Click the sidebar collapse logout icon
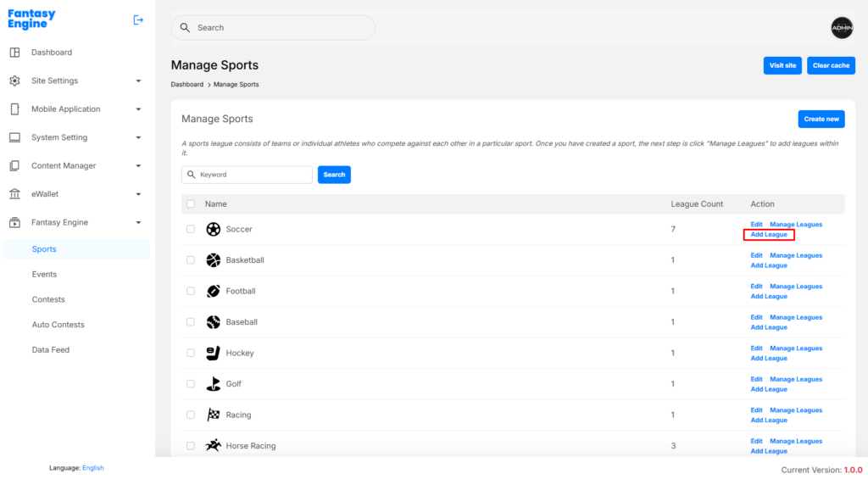This screenshot has width=868, height=479. [138, 20]
